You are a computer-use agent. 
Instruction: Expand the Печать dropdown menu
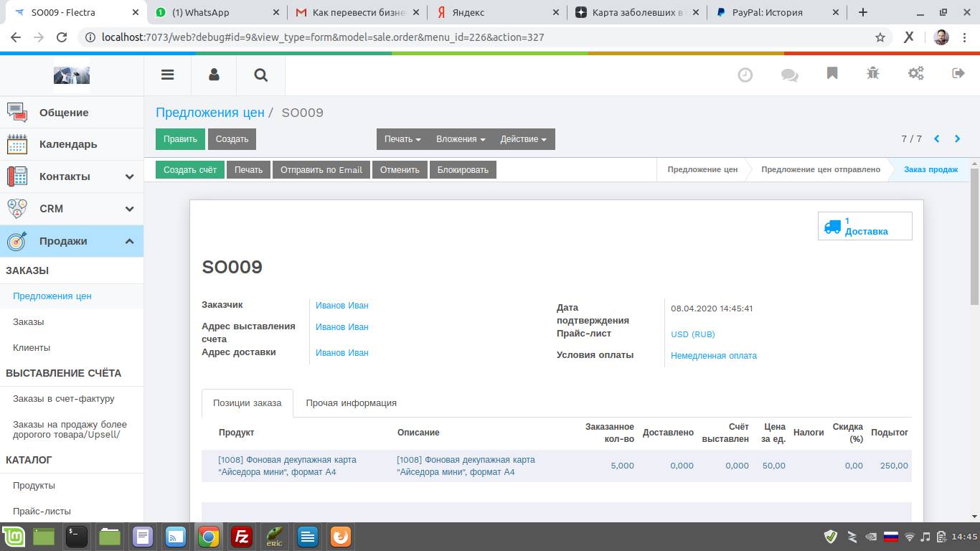(402, 139)
